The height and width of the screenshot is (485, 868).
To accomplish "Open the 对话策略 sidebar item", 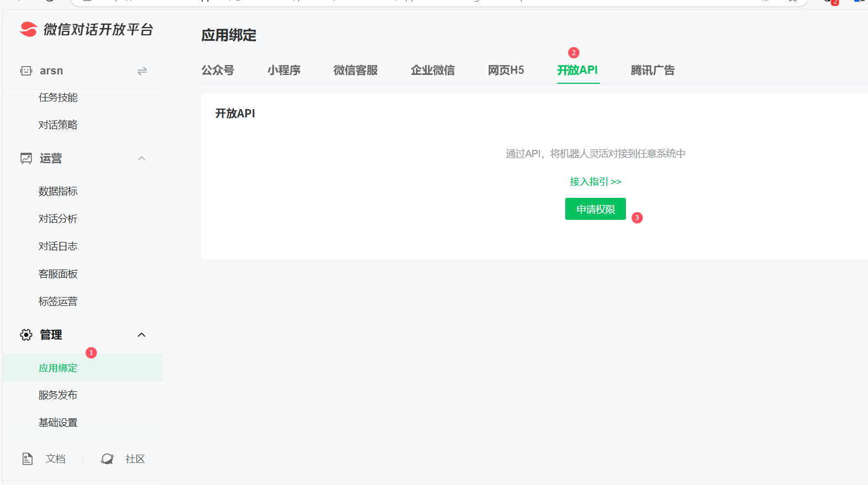I will [58, 125].
